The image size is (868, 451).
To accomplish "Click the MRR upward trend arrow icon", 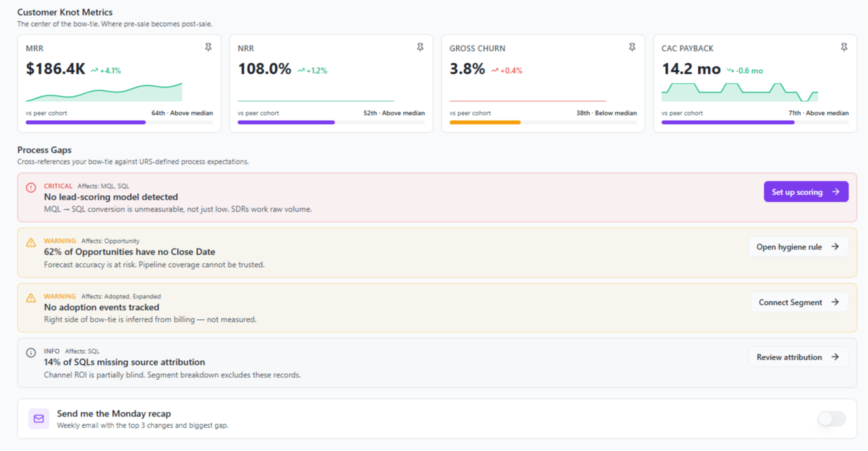I will [x=94, y=70].
